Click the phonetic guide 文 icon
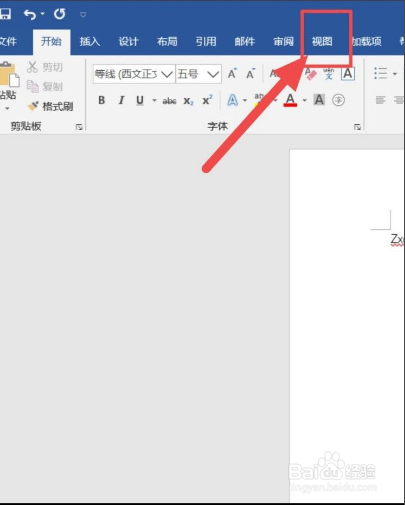The height and width of the screenshot is (505, 405). pos(329,74)
